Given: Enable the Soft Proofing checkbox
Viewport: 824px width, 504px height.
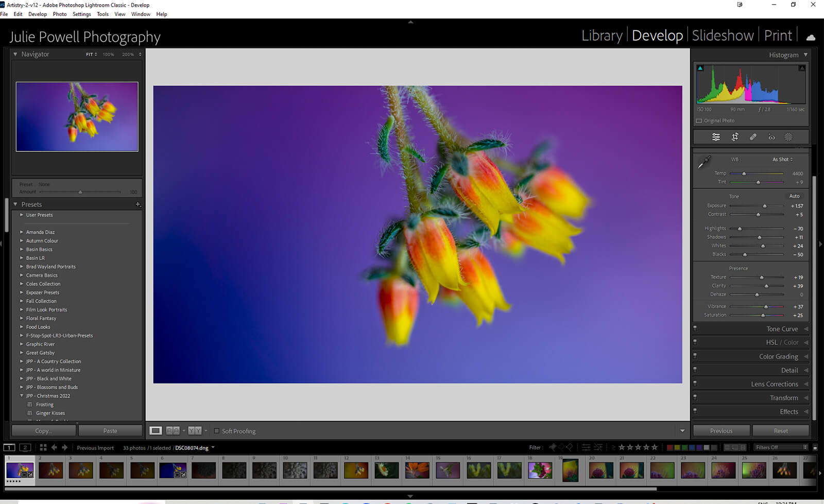Looking at the screenshot, I should coord(217,431).
